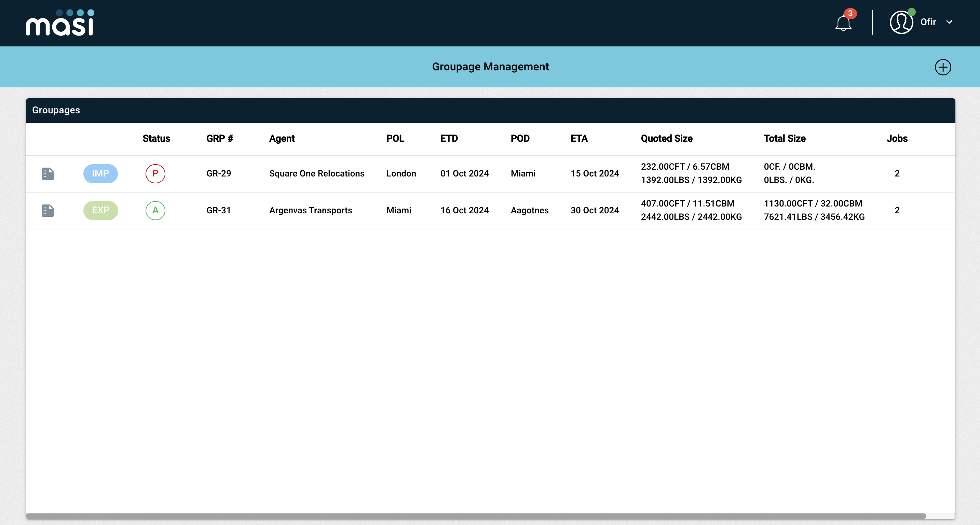Open the notifications bell icon

pos(843,23)
